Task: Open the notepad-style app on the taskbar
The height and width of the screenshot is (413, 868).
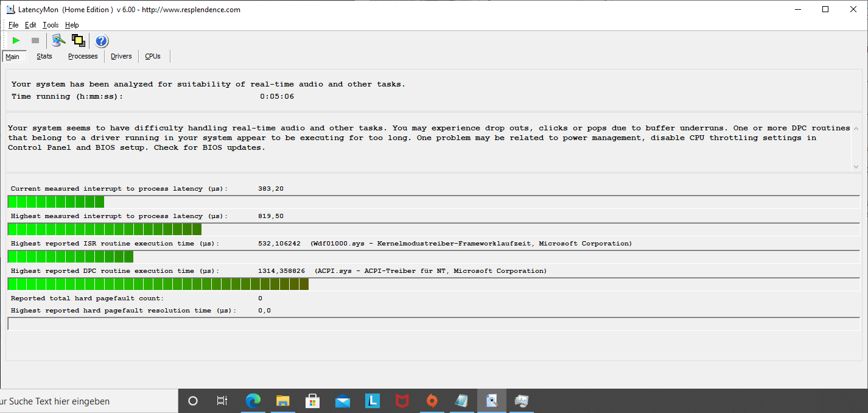Action: (461, 401)
